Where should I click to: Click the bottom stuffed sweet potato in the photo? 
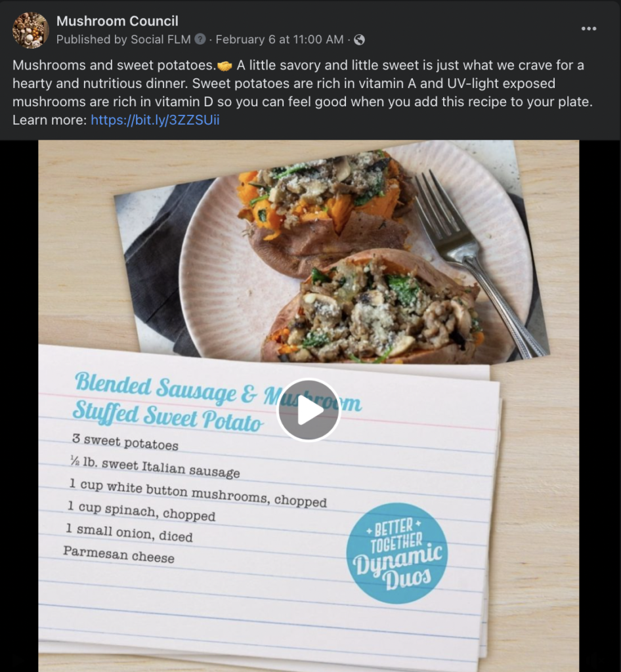tap(374, 308)
